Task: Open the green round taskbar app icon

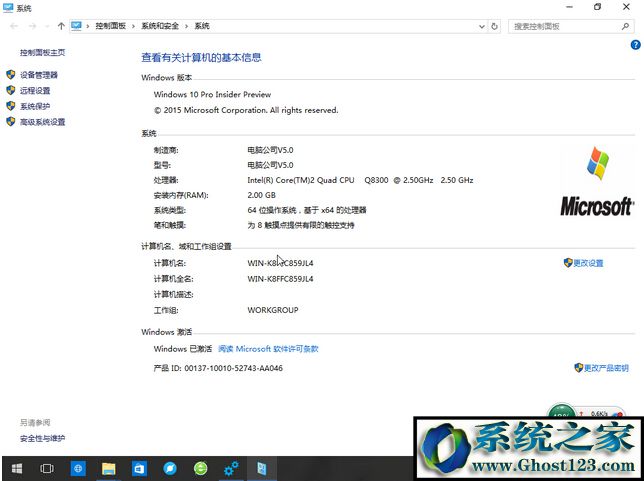Action: (200, 468)
